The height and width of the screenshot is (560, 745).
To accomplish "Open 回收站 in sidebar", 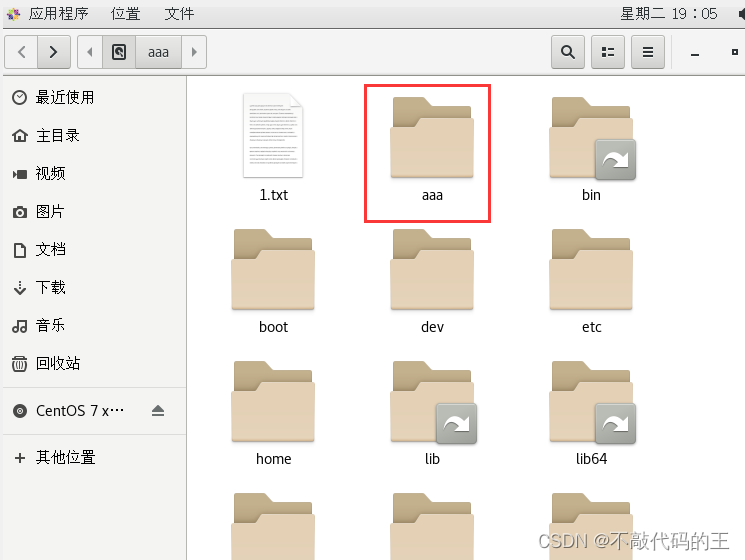I will pyautogui.click(x=95, y=363).
